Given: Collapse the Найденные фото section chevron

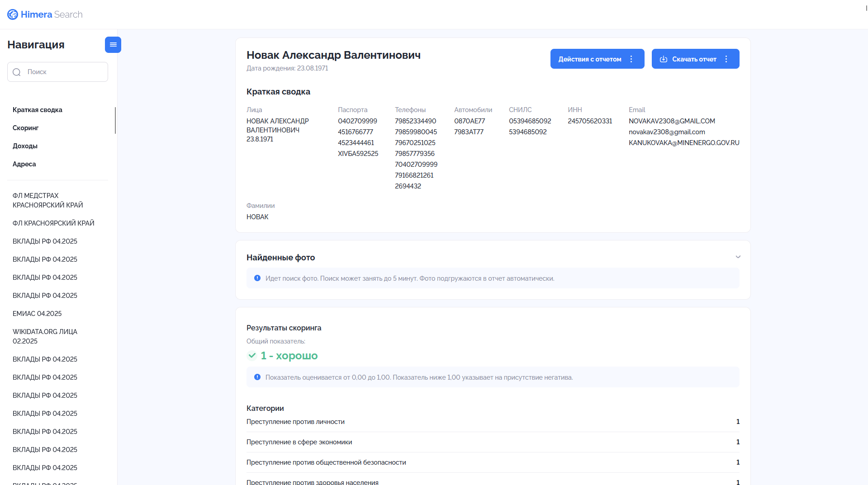Looking at the screenshot, I should [x=738, y=257].
